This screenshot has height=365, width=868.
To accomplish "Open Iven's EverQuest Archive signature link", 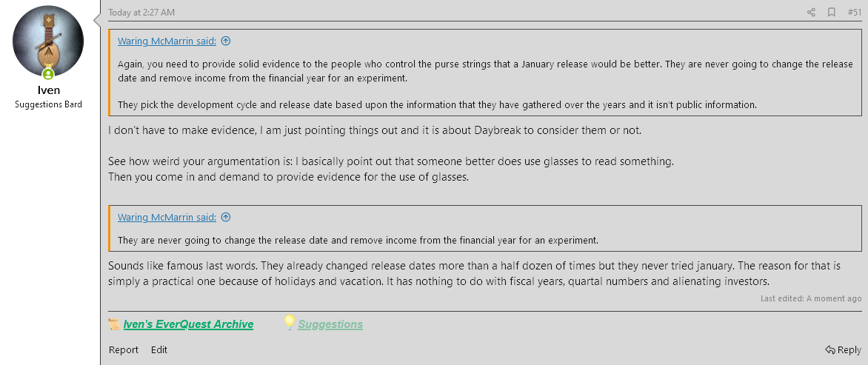I will [x=188, y=324].
